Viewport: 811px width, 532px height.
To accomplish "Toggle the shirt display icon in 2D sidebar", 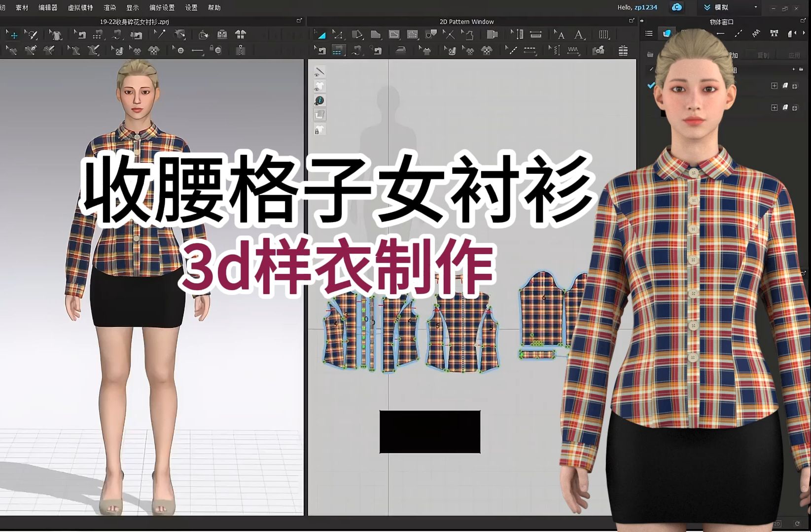I will 319,86.
